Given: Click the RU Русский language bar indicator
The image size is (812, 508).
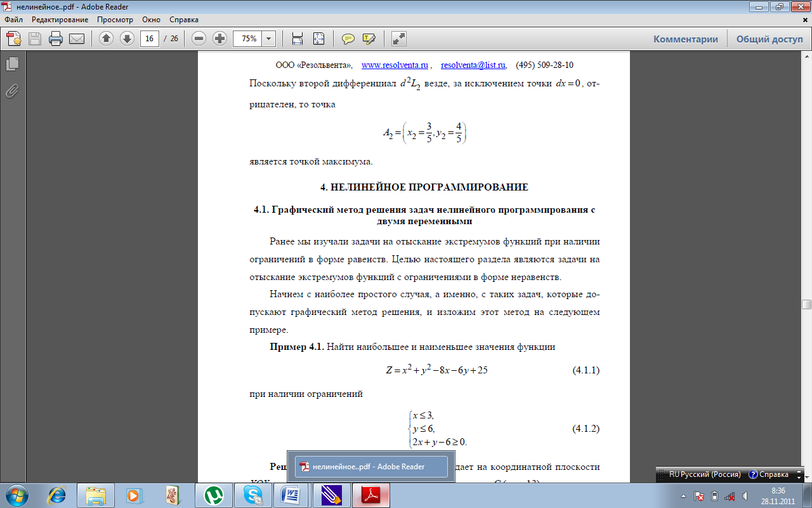Looking at the screenshot, I should (705, 474).
